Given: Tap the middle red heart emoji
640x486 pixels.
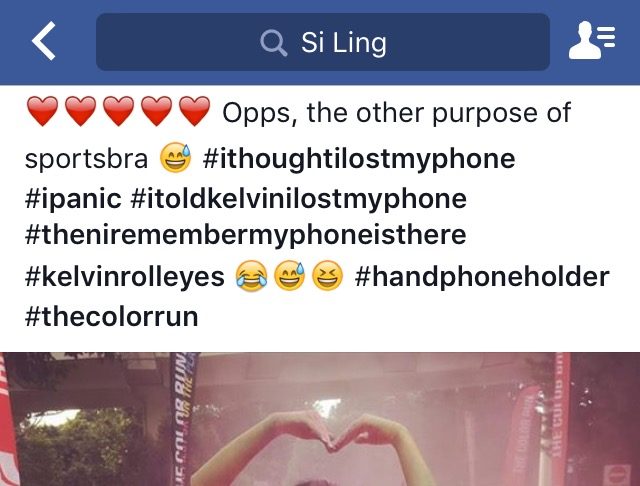Looking at the screenshot, I should tap(119, 111).
